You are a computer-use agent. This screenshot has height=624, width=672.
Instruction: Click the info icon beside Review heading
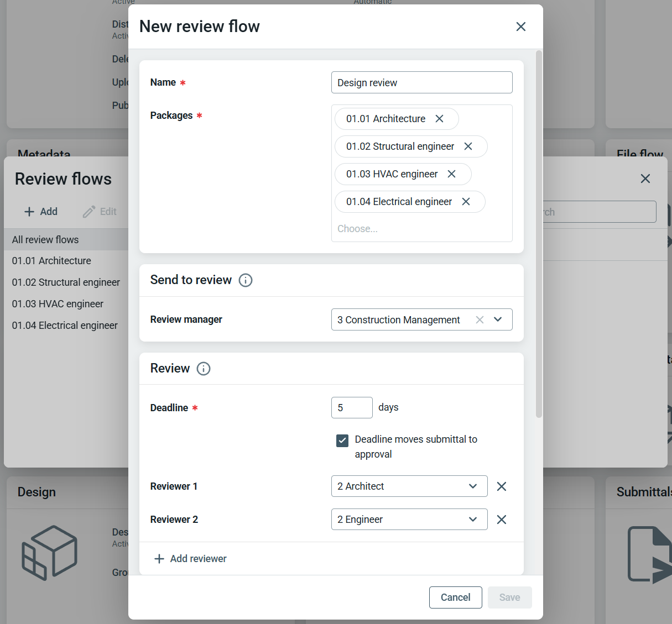click(x=203, y=369)
